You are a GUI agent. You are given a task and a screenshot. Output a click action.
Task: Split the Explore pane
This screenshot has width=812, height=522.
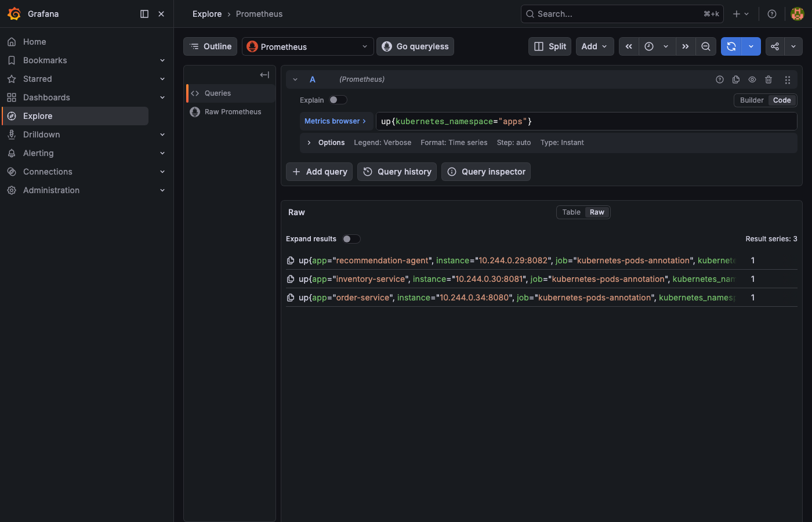click(x=550, y=46)
